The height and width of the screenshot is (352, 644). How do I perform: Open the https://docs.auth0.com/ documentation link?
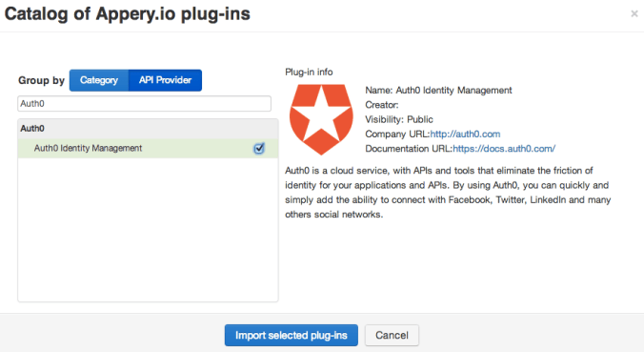tap(504, 149)
